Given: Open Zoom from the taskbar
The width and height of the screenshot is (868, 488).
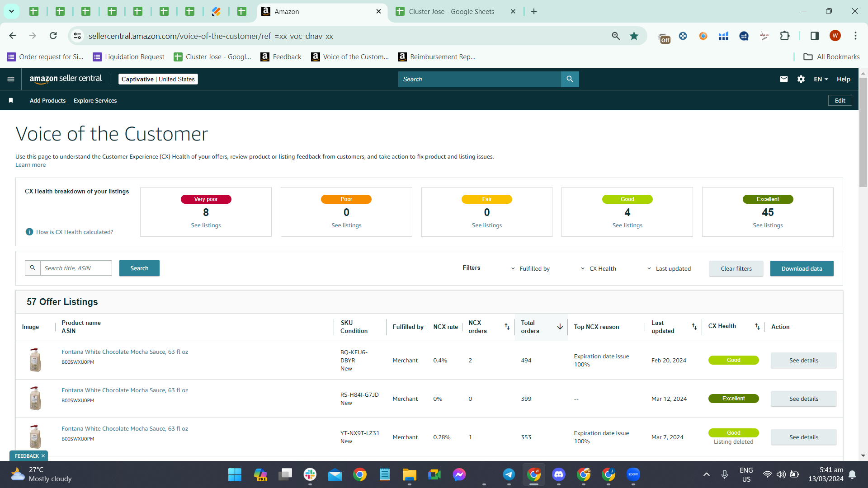Looking at the screenshot, I should point(633,474).
